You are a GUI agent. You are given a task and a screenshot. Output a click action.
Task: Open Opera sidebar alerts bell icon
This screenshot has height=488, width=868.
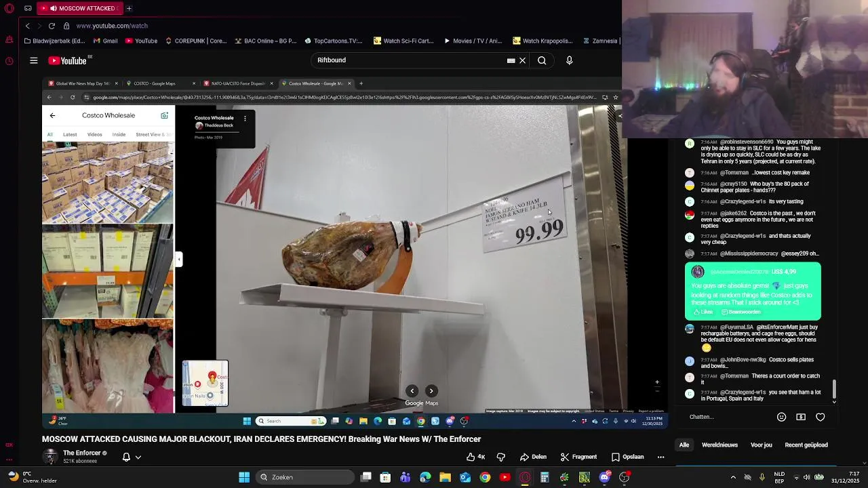9,40
